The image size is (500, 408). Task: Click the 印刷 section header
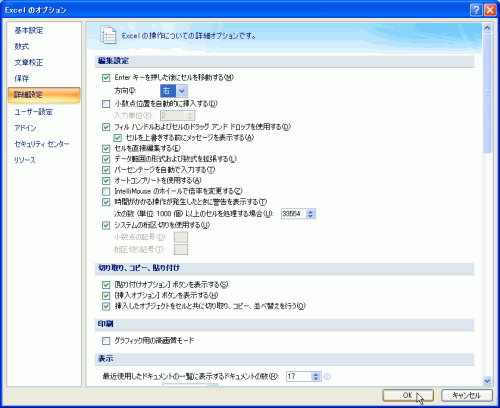[x=284, y=325]
